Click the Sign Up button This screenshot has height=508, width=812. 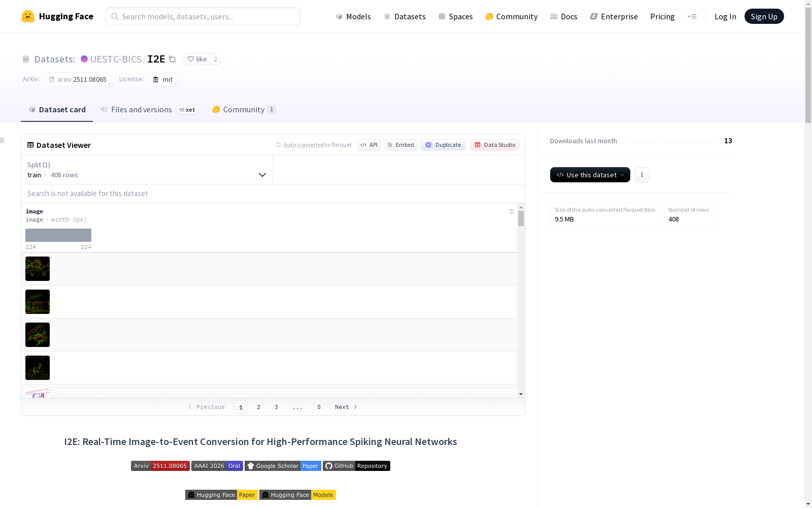(764, 16)
